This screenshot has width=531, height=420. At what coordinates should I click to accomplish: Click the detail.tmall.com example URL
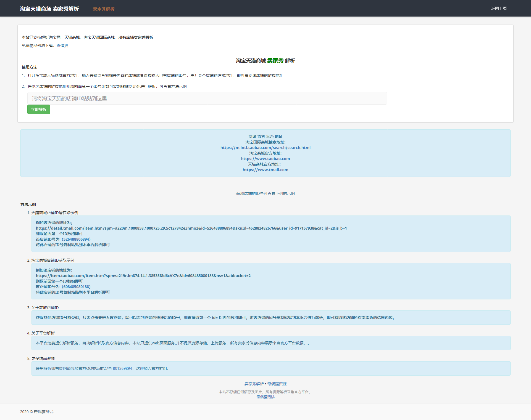(191, 228)
